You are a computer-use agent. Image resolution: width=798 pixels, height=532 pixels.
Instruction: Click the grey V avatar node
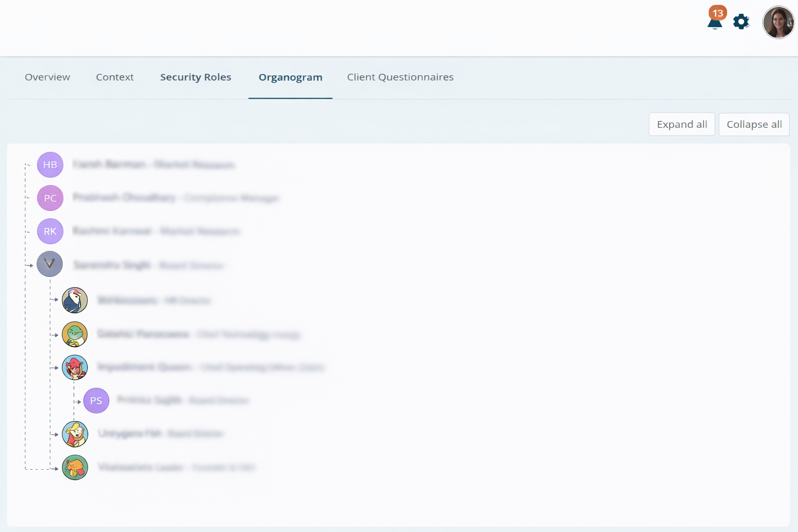(50, 264)
